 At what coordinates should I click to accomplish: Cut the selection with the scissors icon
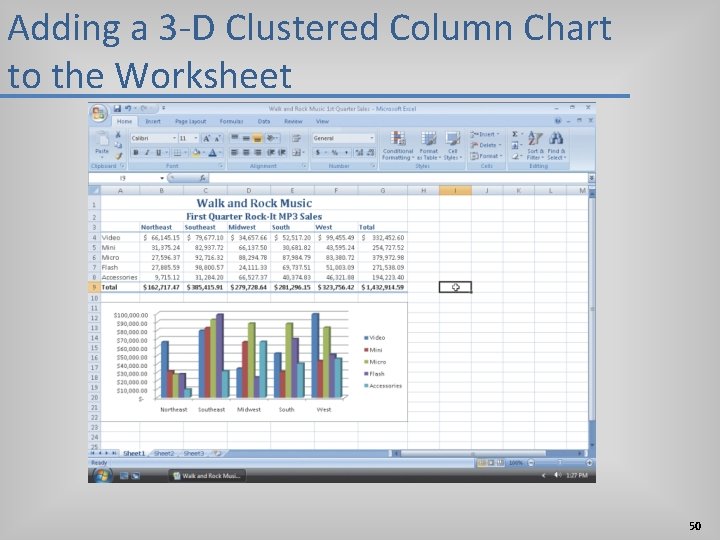click(118, 135)
